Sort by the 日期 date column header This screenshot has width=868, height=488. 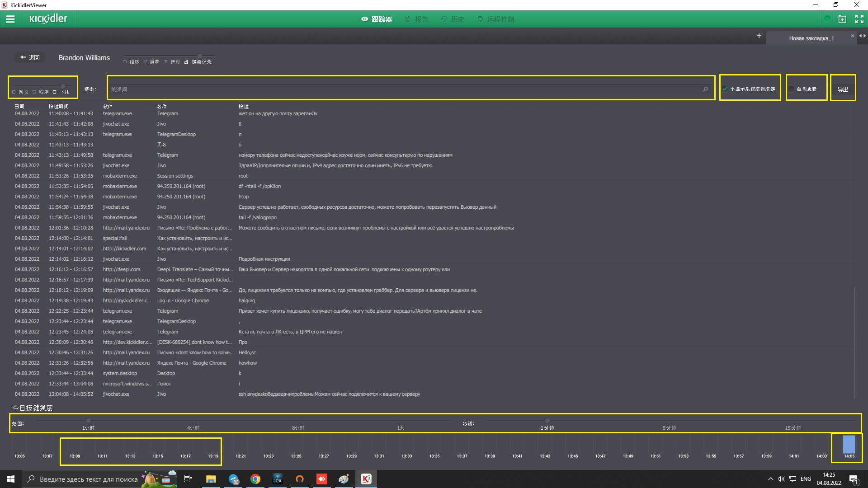pos(19,107)
